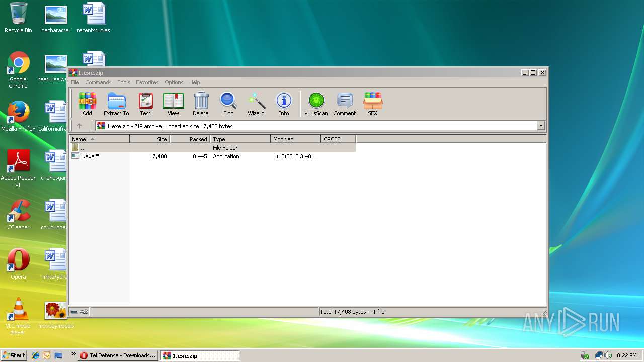Open the Comment toolbar icon

coord(344,104)
